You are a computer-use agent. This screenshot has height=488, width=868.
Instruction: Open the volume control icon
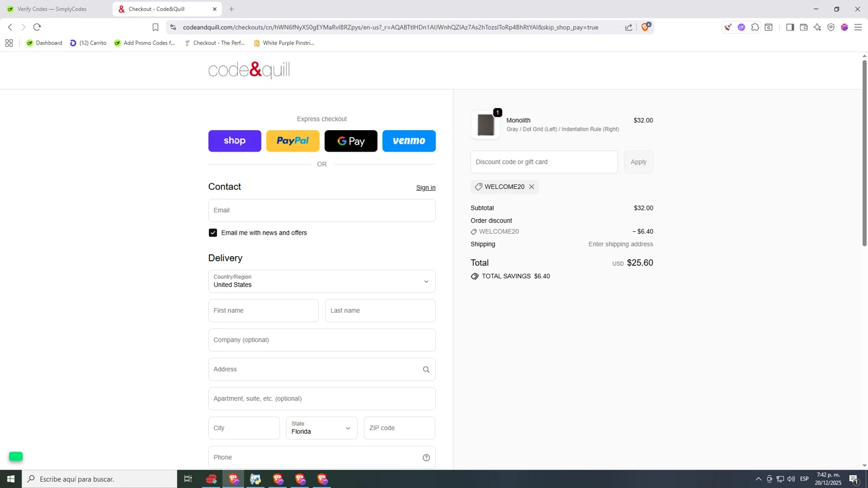(x=791, y=479)
